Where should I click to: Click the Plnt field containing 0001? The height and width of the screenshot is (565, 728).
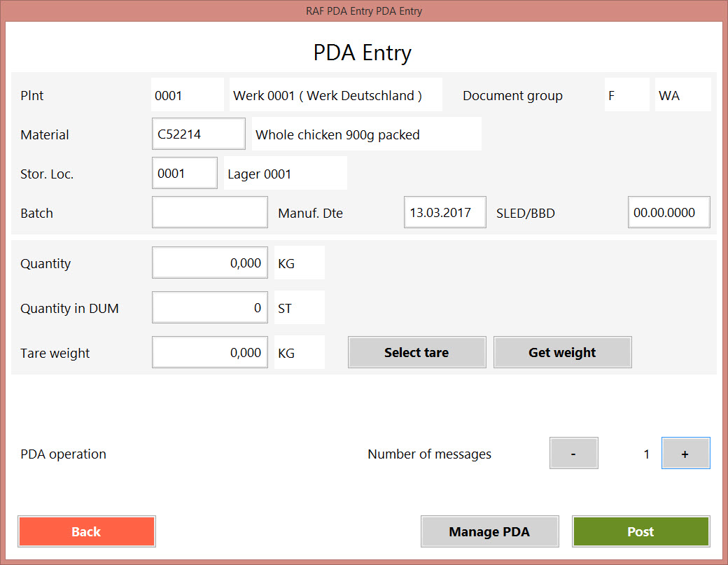(x=187, y=95)
